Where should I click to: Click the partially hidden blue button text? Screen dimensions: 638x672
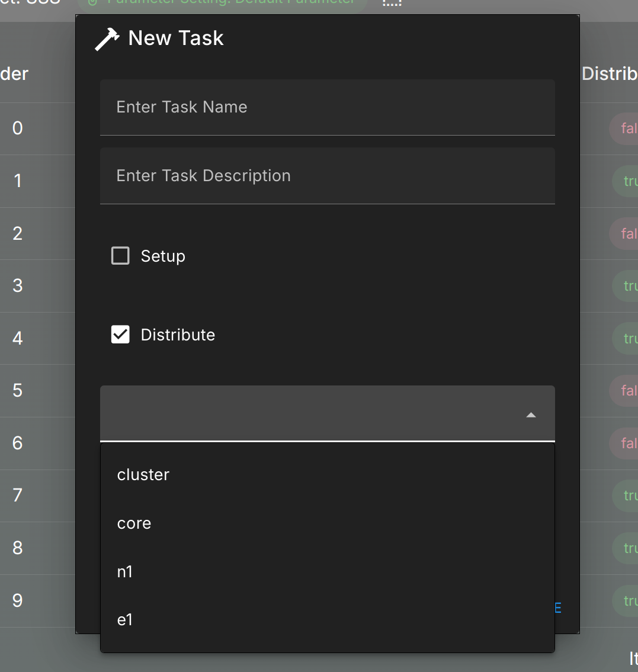coord(558,607)
